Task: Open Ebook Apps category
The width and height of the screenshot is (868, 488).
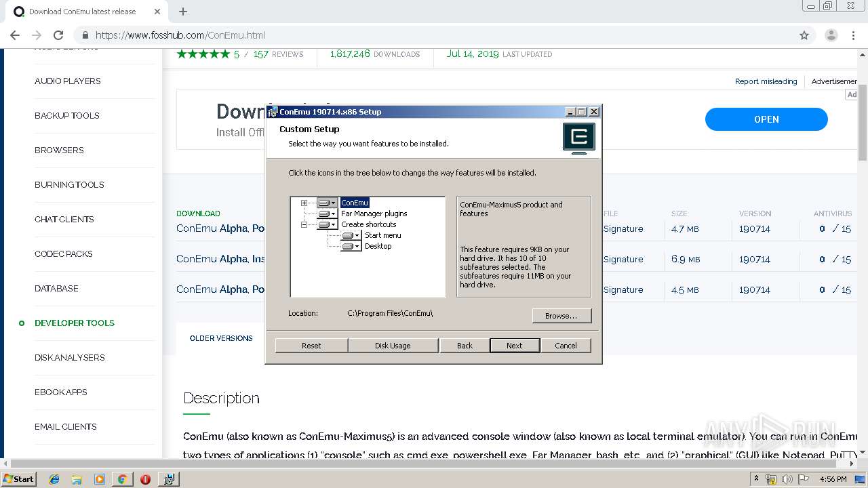Action: [x=61, y=392]
